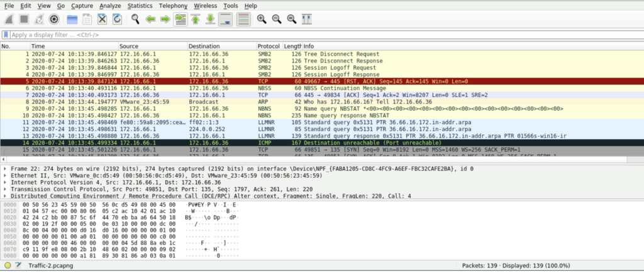Screen dimensions: 644x272
Task: Click the start capture shark fin icon
Action: tap(8, 20)
